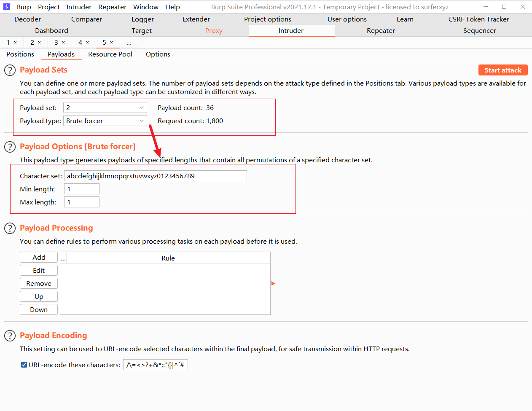Screen dimensions: 532x411
Task: Select Intruder attack tab 5
Action: pyautogui.click(x=104, y=43)
